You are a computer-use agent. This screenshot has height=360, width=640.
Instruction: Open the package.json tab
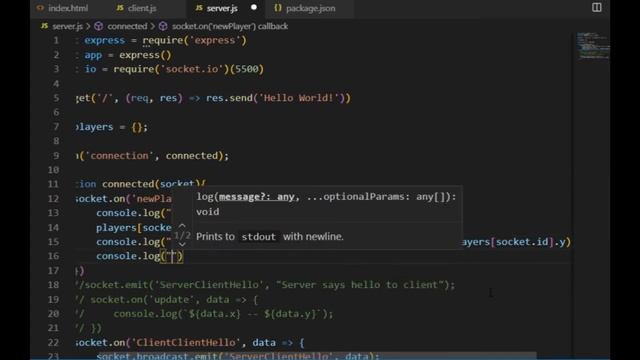point(310,8)
